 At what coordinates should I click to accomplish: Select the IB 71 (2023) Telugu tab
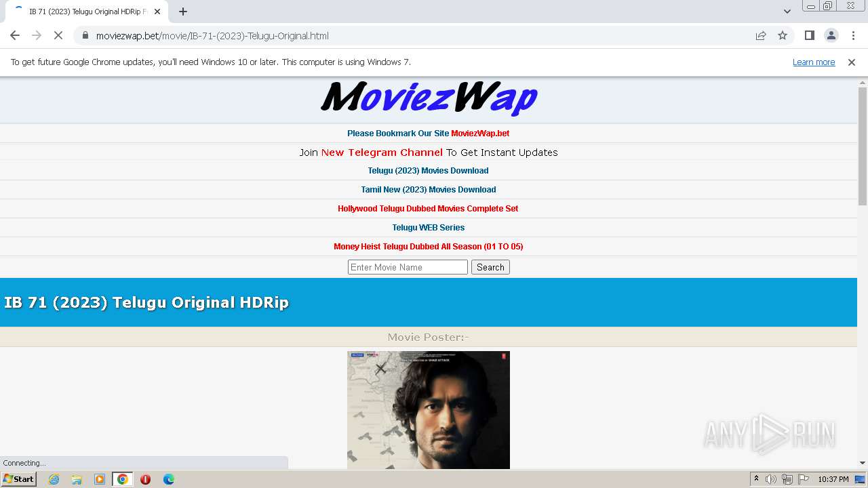click(87, 12)
